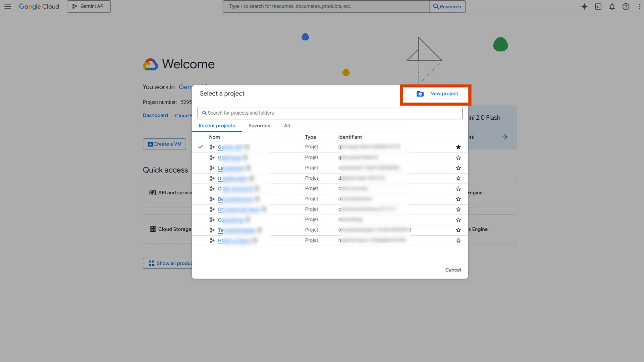
Task: Star the 'Ca' project as favorite
Action: [x=458, y=220]
